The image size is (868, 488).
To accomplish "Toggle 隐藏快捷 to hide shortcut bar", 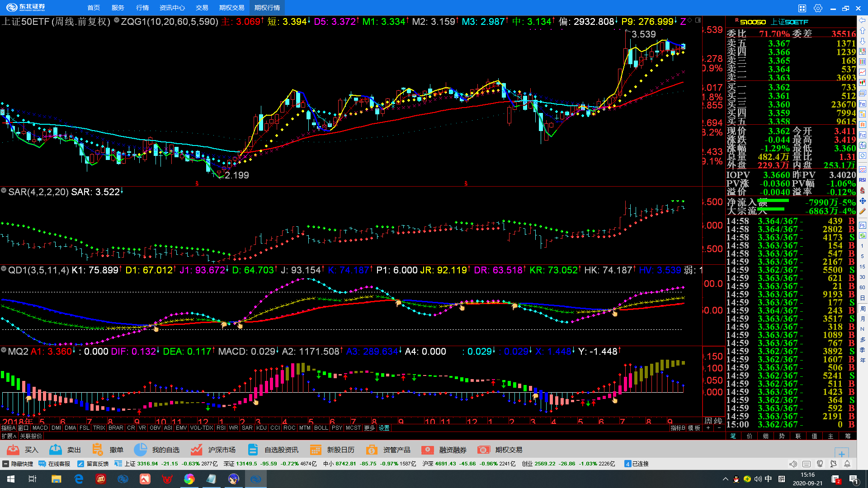I will (x=18, y=464).
